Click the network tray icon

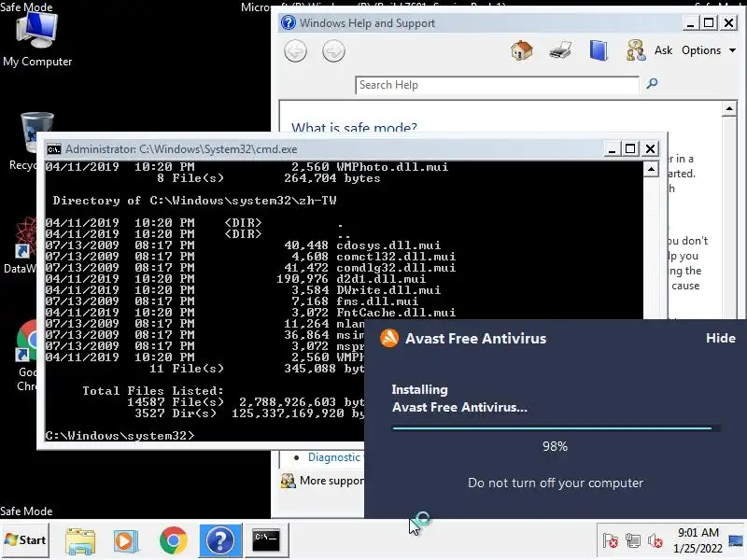pos(633,541)
